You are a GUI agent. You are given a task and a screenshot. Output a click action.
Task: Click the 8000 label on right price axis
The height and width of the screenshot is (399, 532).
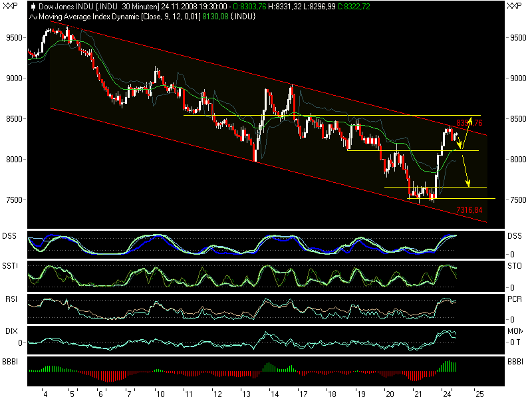[519, 159]
